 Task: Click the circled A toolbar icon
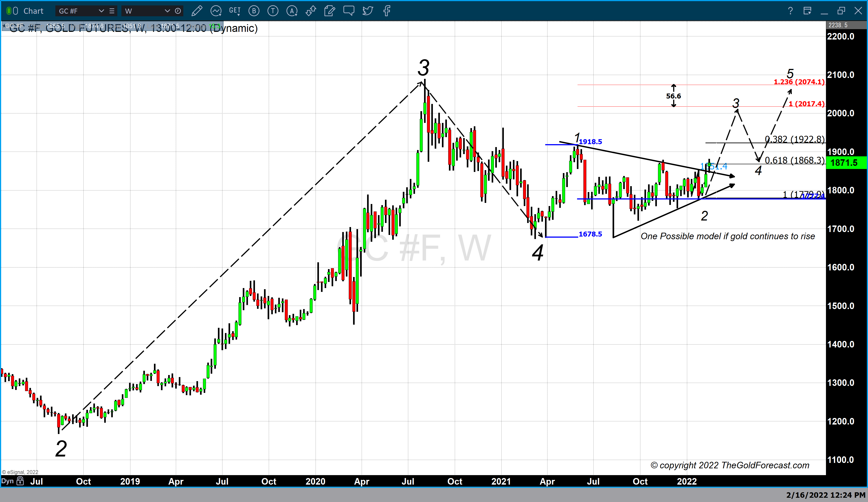[x=292, y=11]
